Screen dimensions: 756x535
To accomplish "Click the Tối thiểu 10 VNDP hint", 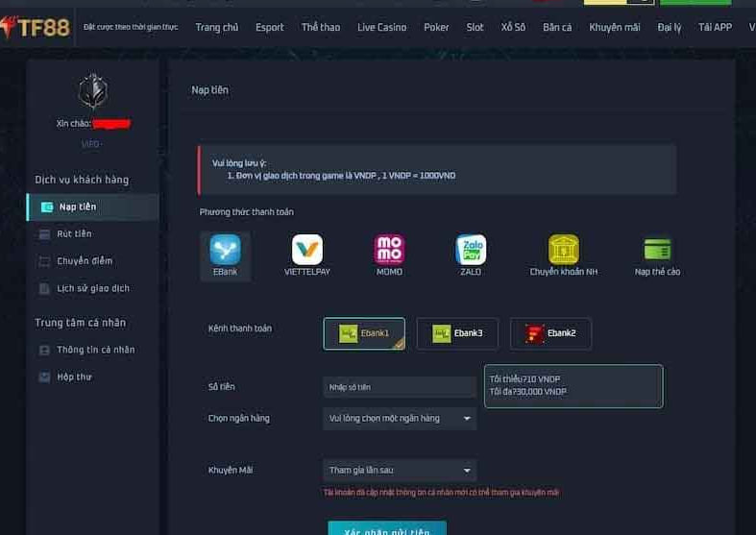I will [524, 378].
